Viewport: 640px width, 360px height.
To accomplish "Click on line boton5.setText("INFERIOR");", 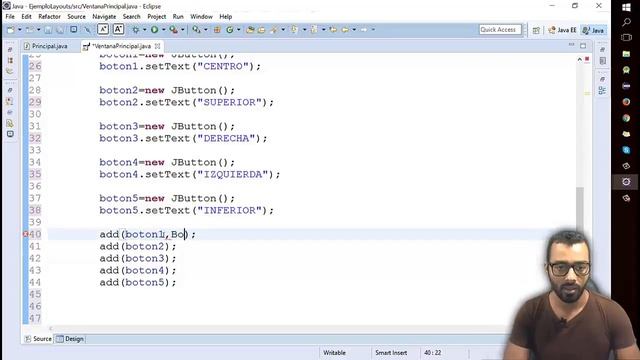I will click(x=186, y=211).
